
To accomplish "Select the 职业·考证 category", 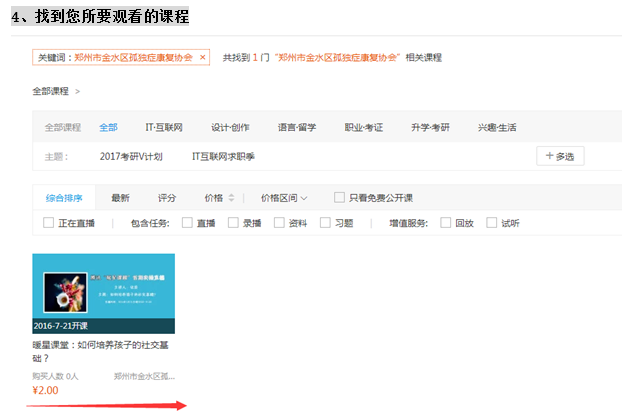I will (363, 128).
